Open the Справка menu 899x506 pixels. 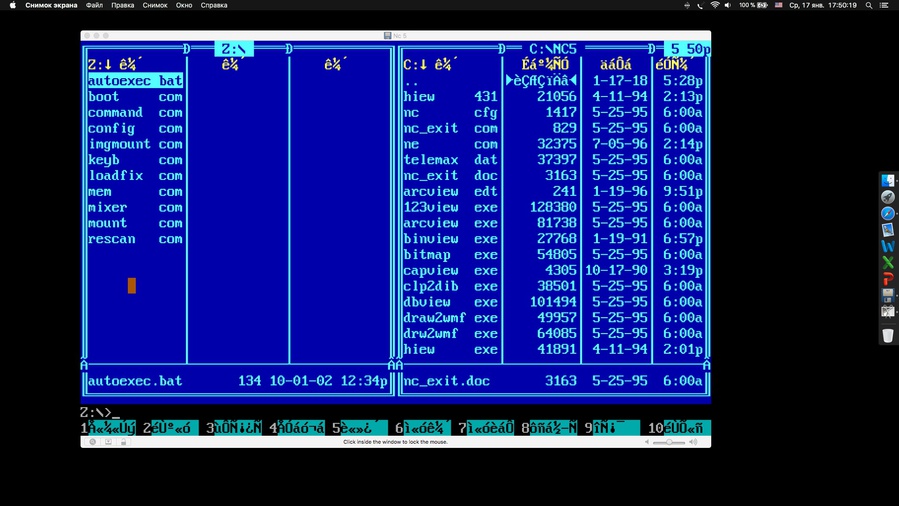(x=214, y=5)
